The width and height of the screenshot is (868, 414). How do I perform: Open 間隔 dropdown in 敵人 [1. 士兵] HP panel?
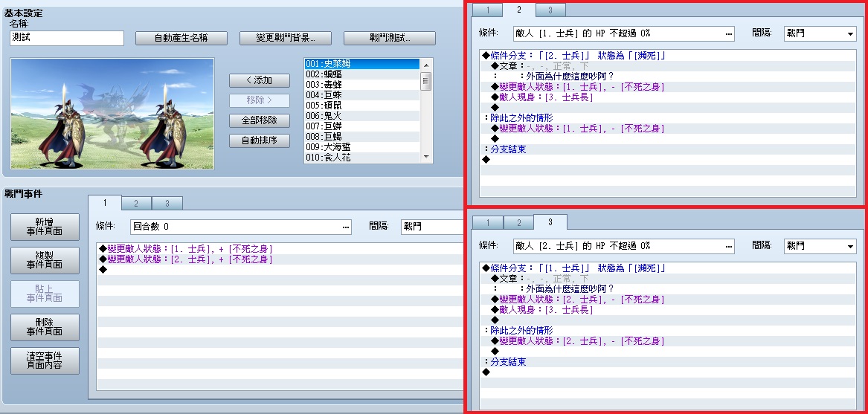(820, 33)
